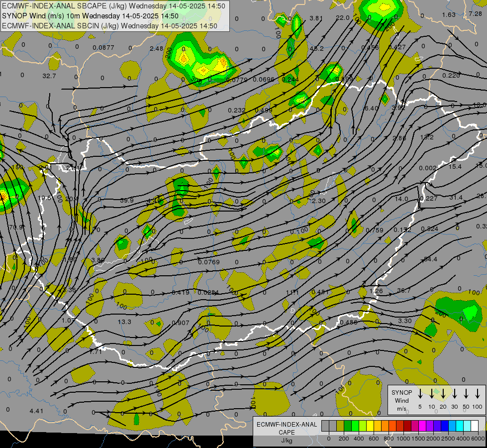Choose the white swatch in CAPE legend
The width and height of the screenshot is (487, 448).
(x=475, y=426)
